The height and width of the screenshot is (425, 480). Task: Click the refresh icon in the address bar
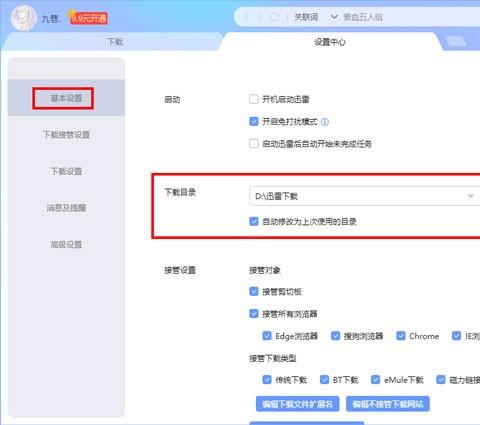point(275,17)
